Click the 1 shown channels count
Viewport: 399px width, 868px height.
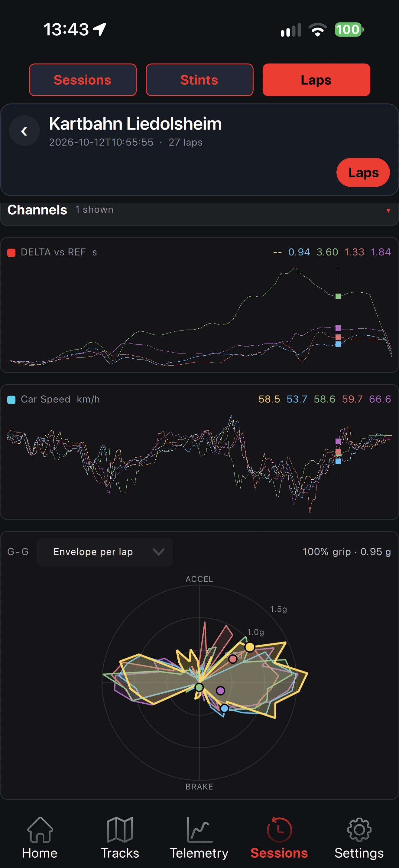pos(94,210)
